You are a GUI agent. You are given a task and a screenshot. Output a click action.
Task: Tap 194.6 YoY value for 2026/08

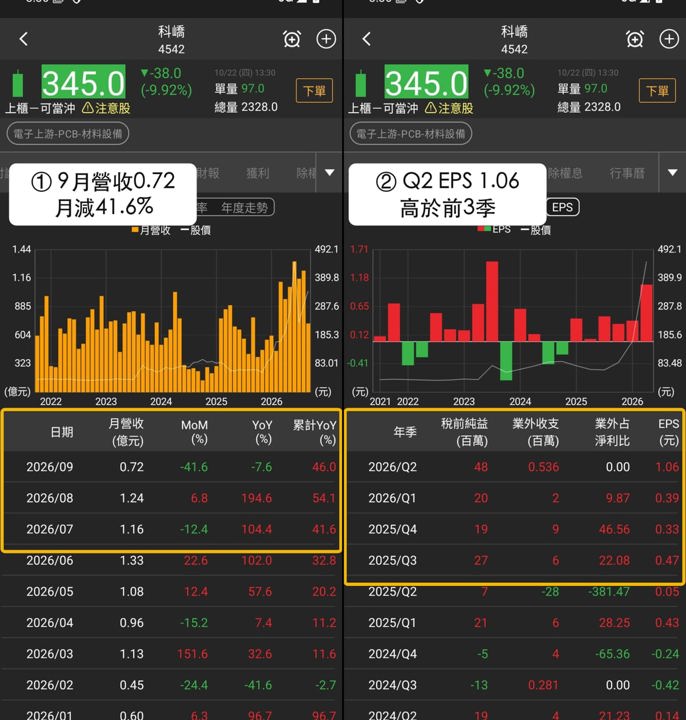tap(257, 498)
